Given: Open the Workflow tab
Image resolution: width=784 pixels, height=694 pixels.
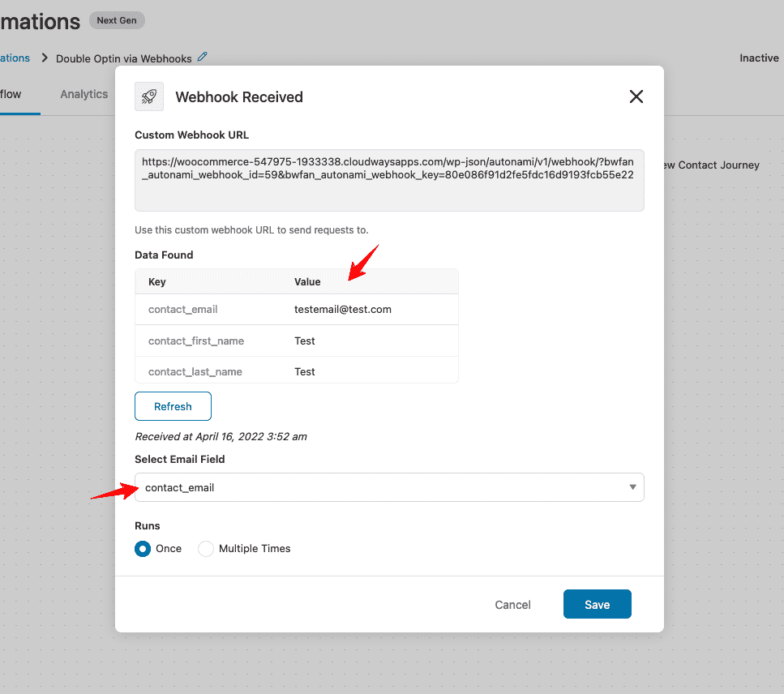Looking at the screenshot, I should pos(11,94).
